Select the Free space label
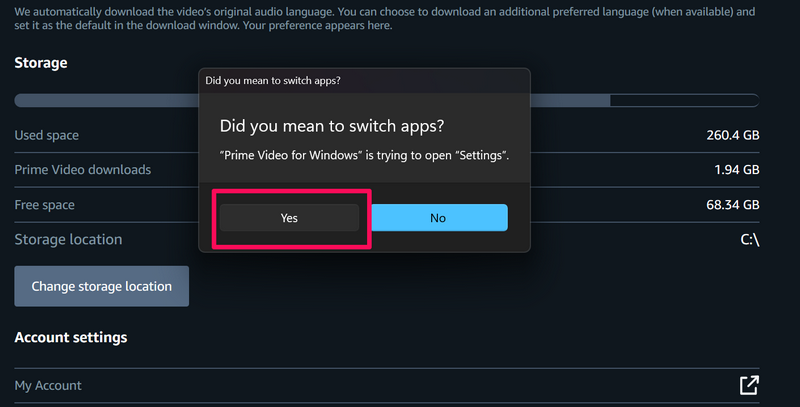This screenshot has width=800, height=407. coord(44,205)
